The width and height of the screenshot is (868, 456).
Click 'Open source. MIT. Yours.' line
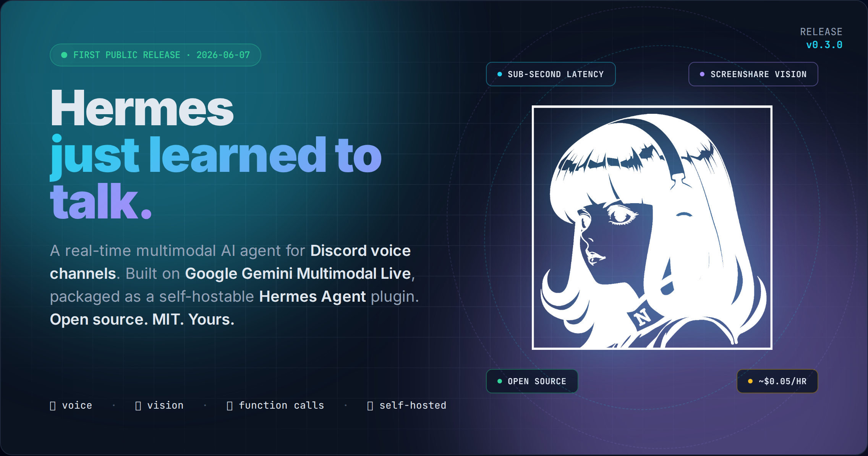(142, 319)
